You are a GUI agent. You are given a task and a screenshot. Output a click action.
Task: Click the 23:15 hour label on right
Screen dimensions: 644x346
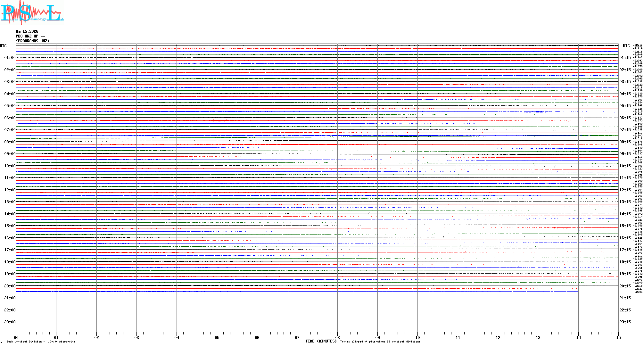(x=625, y=322)
